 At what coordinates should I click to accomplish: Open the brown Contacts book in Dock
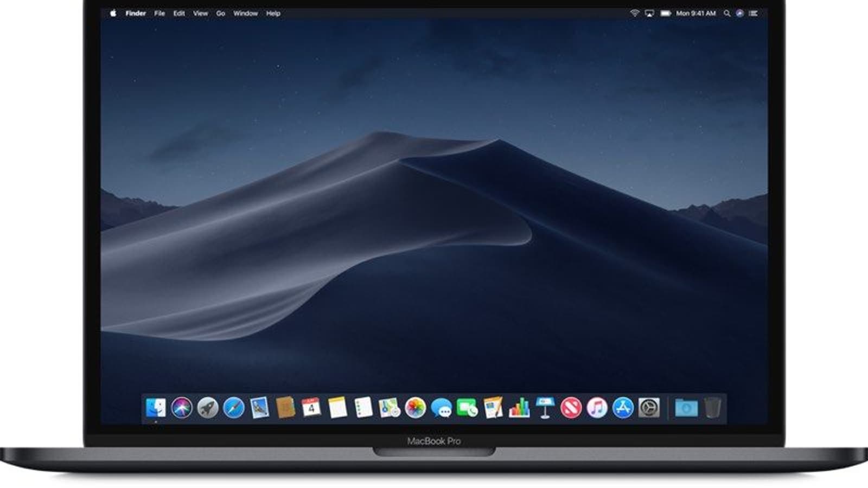coord(285,408)
